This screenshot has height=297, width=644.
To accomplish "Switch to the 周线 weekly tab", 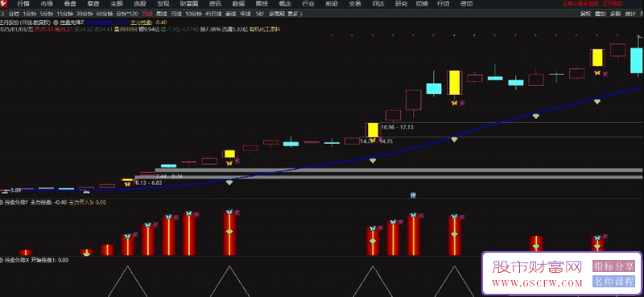I will (x=162, y=14).
